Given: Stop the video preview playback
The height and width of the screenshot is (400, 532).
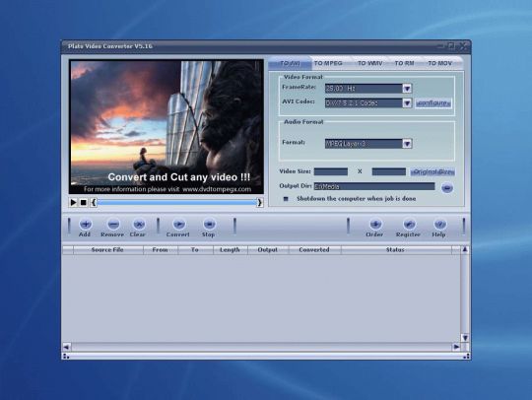Looking at the screenshot, I should pos(83,203).
